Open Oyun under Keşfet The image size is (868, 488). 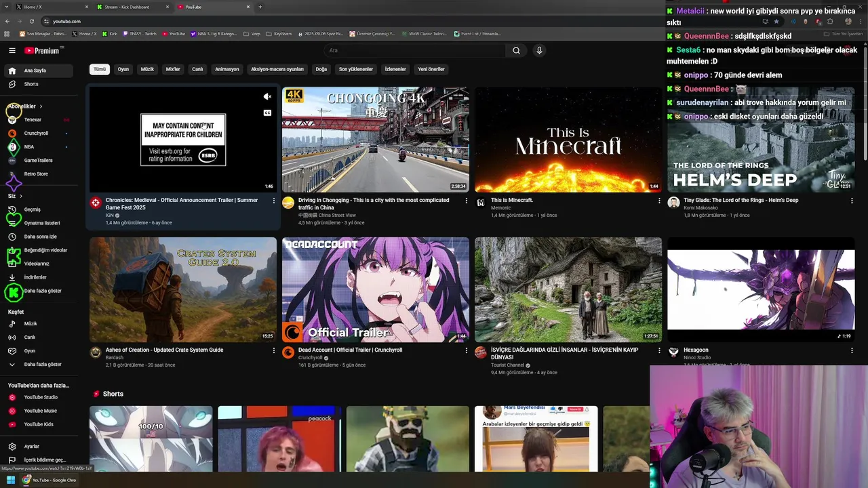(x=39, y=351)
